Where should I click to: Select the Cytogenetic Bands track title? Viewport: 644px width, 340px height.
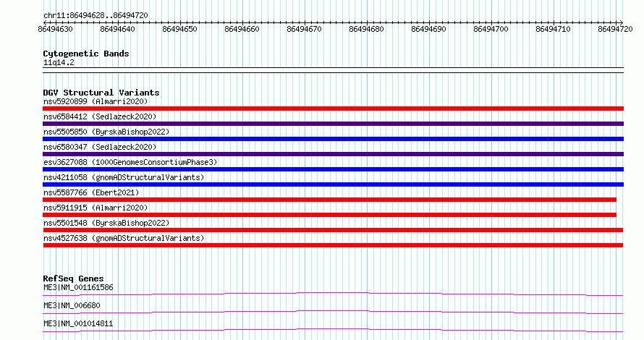point(86,54)
